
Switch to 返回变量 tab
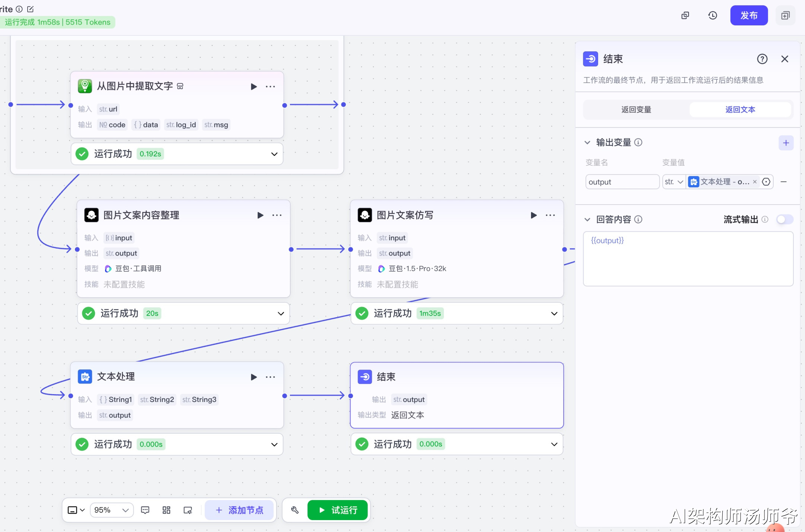coord(636,110)
